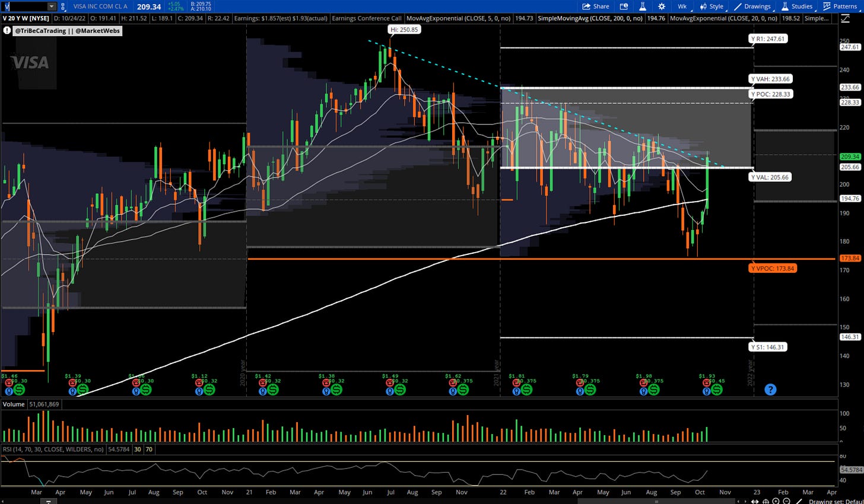
Task: Click the blue lightbulb icon under $1.46 earnings
Action: [x=8, y=391]
